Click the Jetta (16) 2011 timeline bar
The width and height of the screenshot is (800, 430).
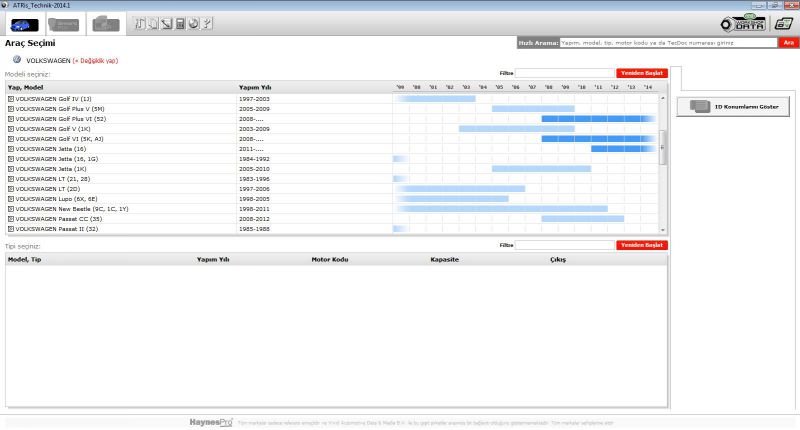coord(623,149)
